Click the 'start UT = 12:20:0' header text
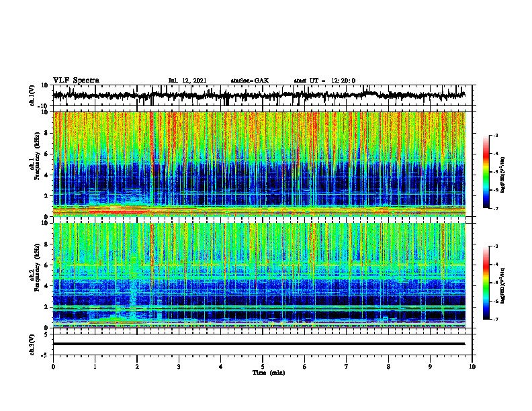The image size is (532, 411). click(x=324, y=81)
